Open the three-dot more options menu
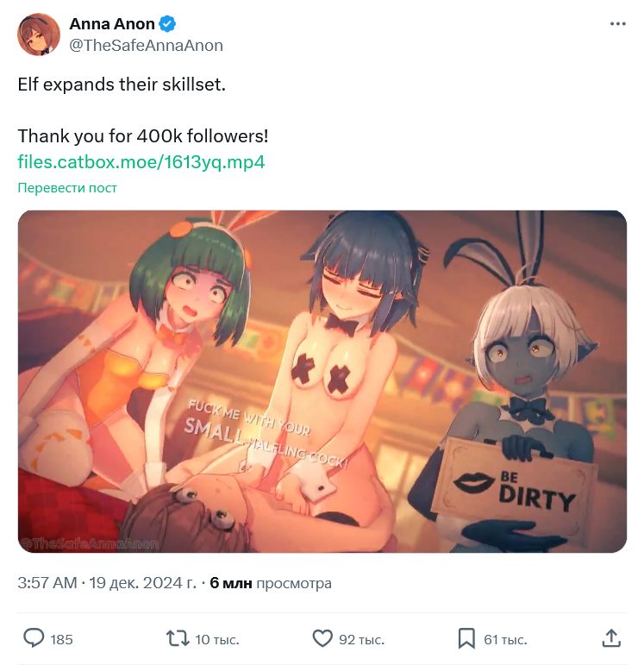 [x=618, y=24]
